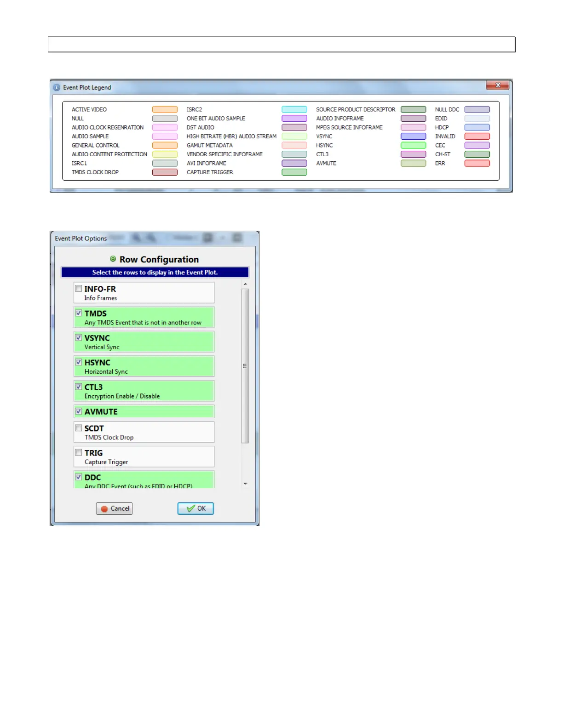Click the ISRC2 cyan swatch
Image resolution: width=563 pixels, height=728 pixels.
click(294, 109)
